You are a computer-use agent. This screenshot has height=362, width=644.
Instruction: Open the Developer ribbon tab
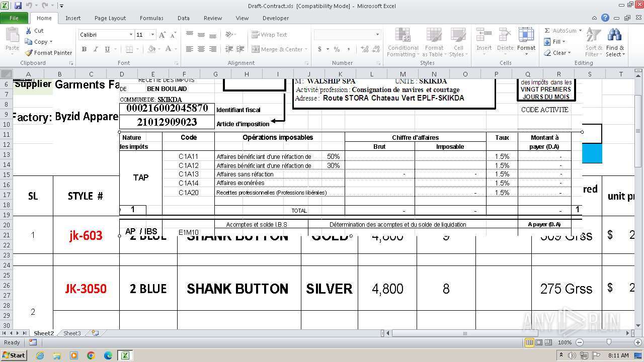(x=276, y=18)
